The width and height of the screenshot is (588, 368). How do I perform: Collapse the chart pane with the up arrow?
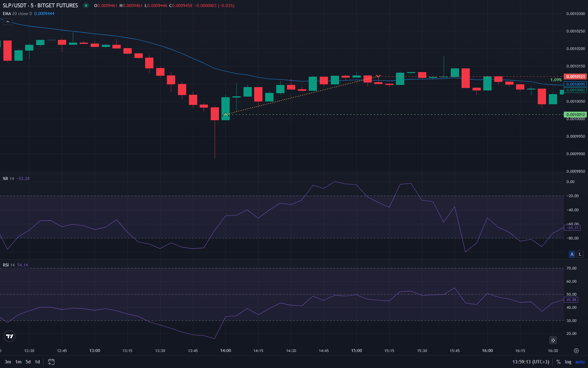coord(7,21)
